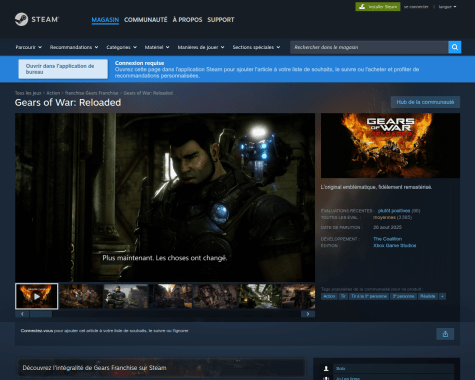Click the main trailer video area
Viewport: 475px width, 380px height.
pos(165,197)
